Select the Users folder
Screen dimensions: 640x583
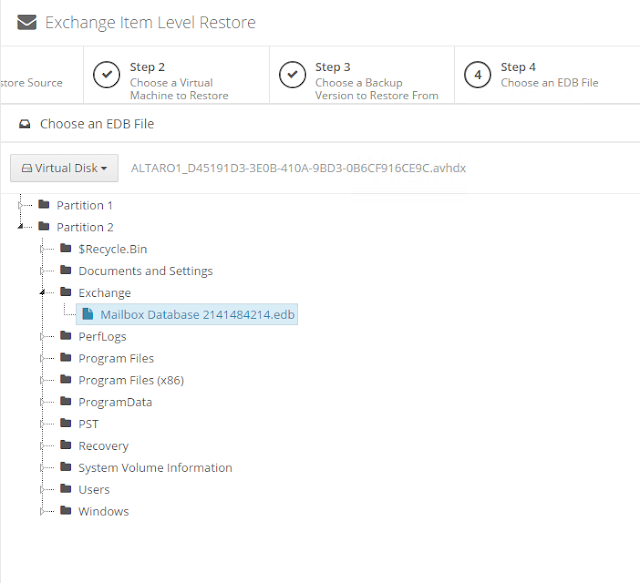(x=94, y=490)
